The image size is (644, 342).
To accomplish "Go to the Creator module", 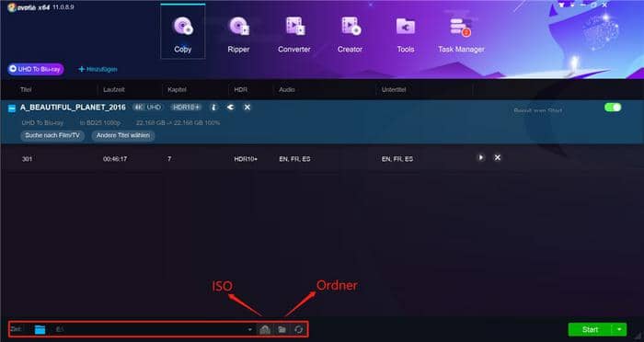I will (350, 34).
